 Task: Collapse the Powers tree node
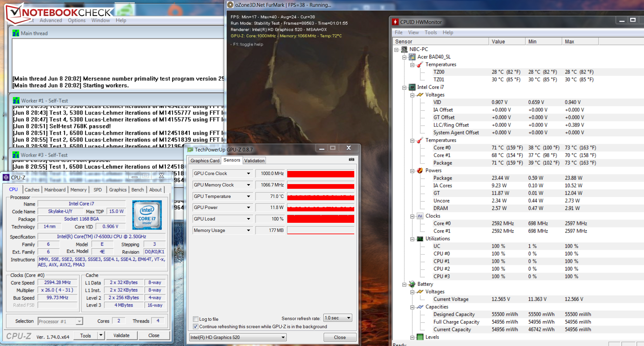tap(412, 171)
